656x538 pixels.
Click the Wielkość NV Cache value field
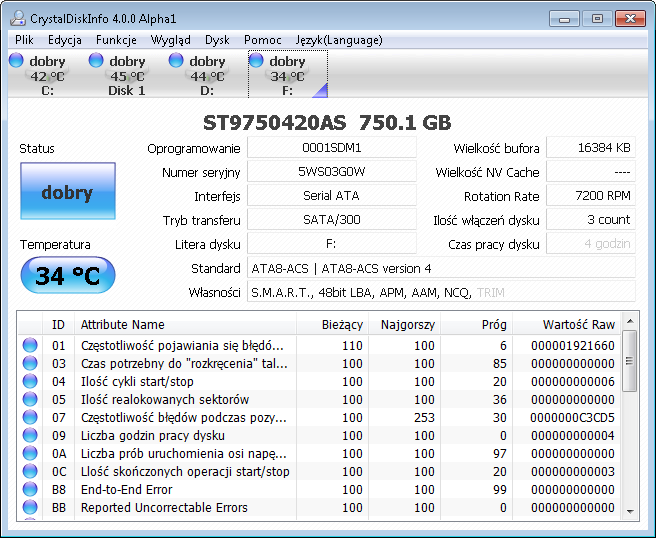click(x=591, y=172)
